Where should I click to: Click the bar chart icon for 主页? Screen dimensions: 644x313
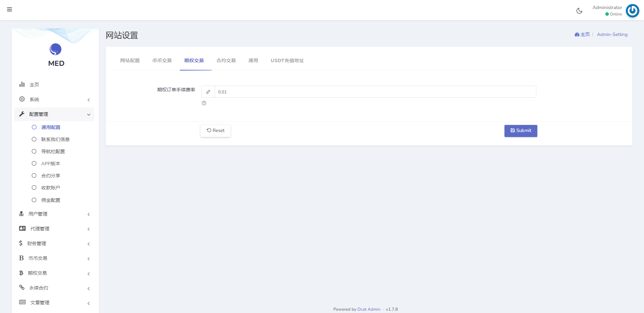(x=22, y=84)
